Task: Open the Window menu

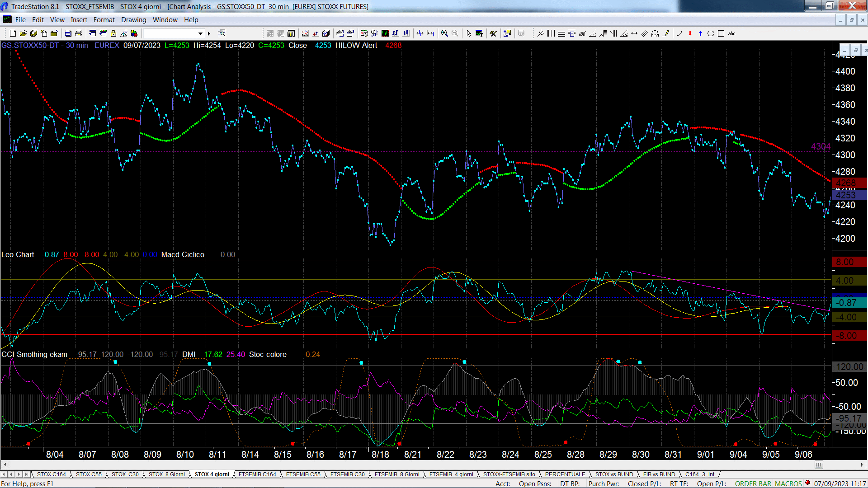Action: click(x=165, y=20)
